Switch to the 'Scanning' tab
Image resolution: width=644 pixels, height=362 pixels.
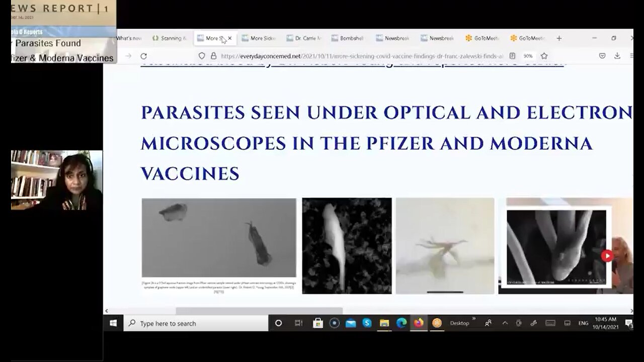(170, 38)
